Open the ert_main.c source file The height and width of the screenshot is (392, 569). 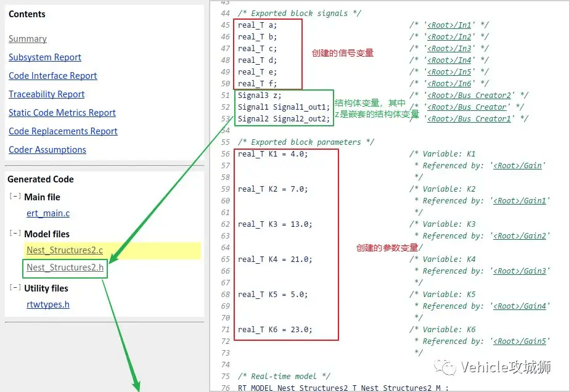click(x=48, y=213)
